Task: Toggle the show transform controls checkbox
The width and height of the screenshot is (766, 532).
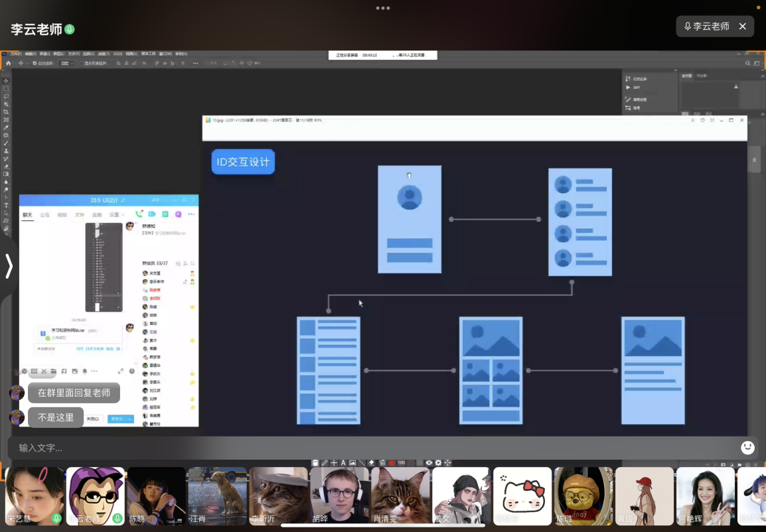Action: (82, 63)
